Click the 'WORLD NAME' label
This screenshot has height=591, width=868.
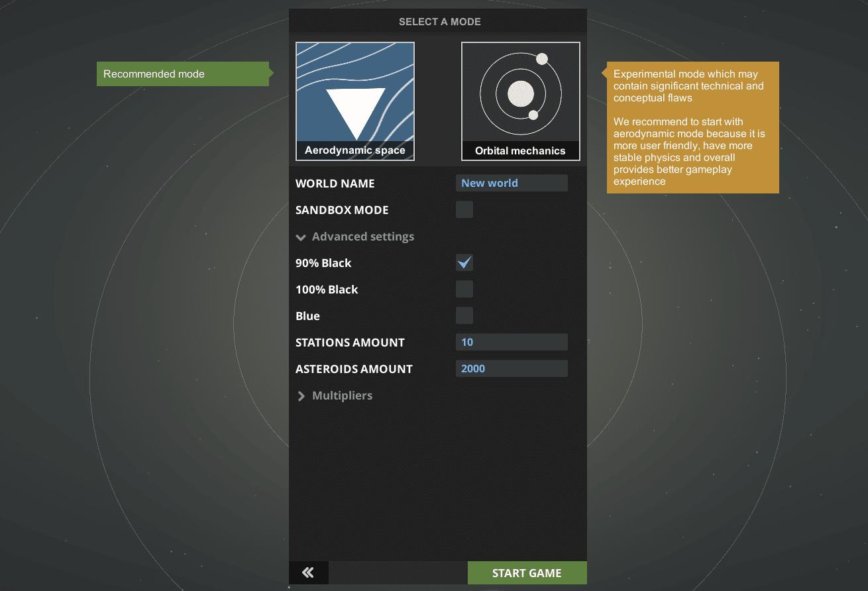click(x=335, y=184)
